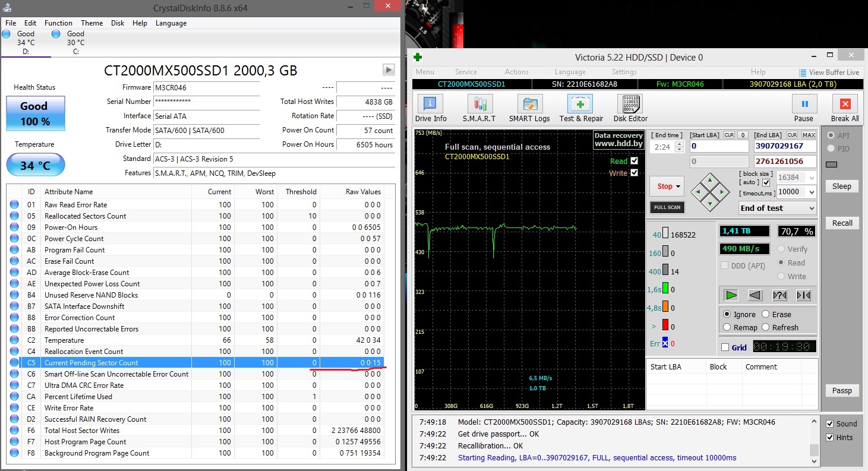Viewport: 868px width, 471px height.
Task: Switch to the D: disk tab (34 °C)
Action: (x=26, y=42)
